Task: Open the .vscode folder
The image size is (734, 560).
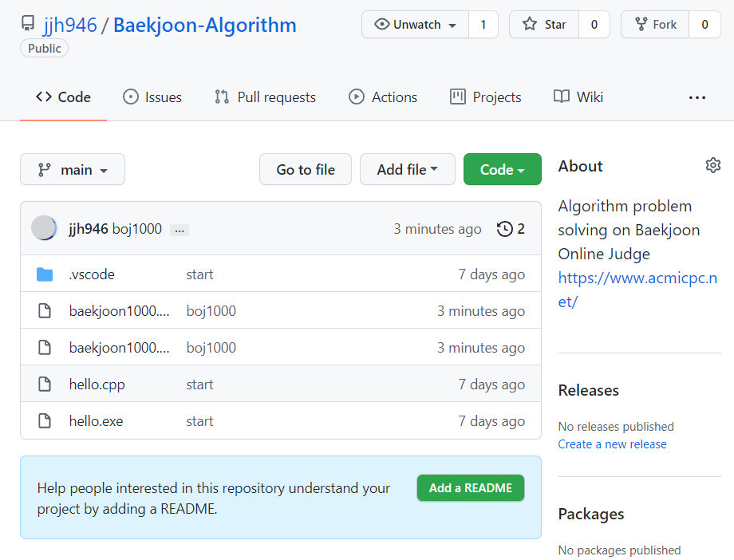Action: 92,274
